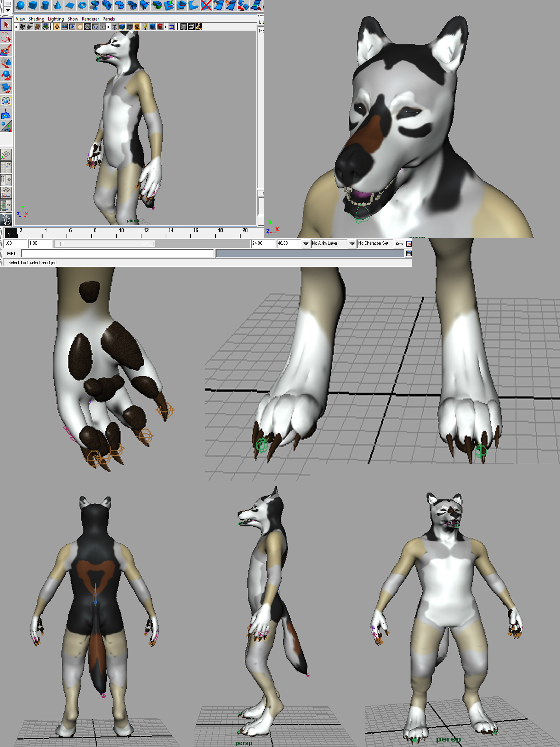Image resolution: width=560 pixels, height=747 pixels.
Task: Click the Show Manipulator tool icon
Action: pyautogui.click(x=6, y=126)
